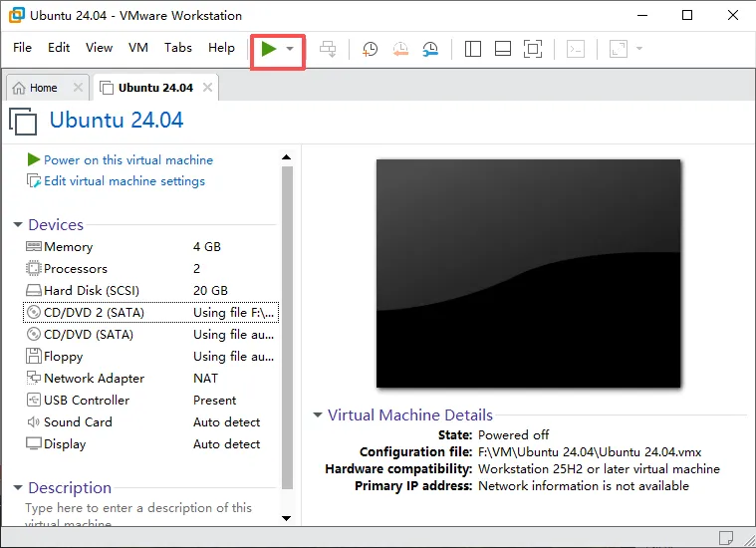Select the CD/DVD (SATA) device row

[x=151, y=335]
